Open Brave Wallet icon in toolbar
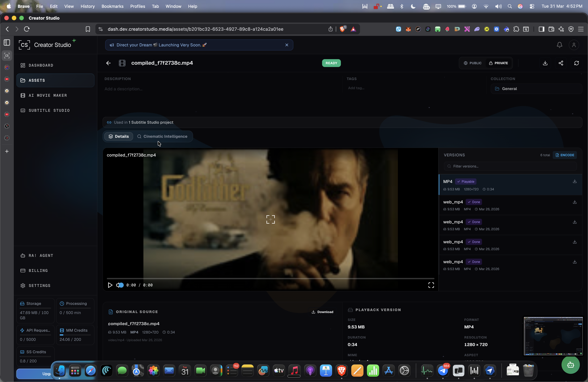 tap(551, 29)
